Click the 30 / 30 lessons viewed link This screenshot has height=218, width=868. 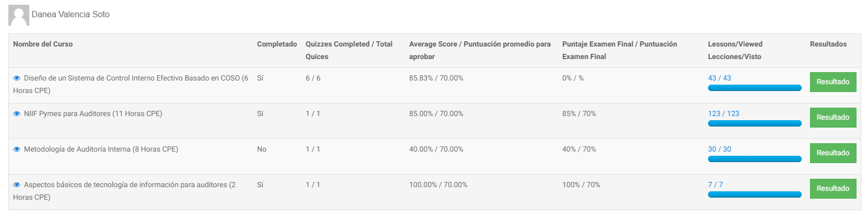719,149
